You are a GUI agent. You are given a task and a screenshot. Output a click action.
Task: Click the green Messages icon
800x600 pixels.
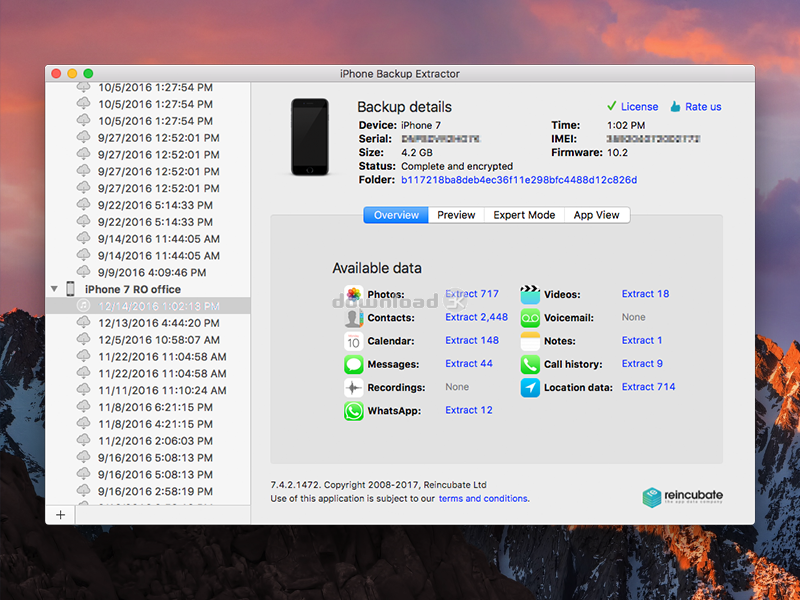click(354, 364)
